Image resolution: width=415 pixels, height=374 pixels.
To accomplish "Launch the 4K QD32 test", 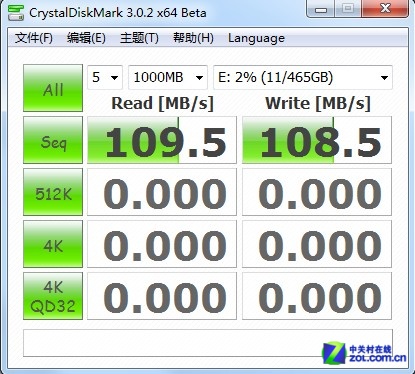I will click(53, 296).
